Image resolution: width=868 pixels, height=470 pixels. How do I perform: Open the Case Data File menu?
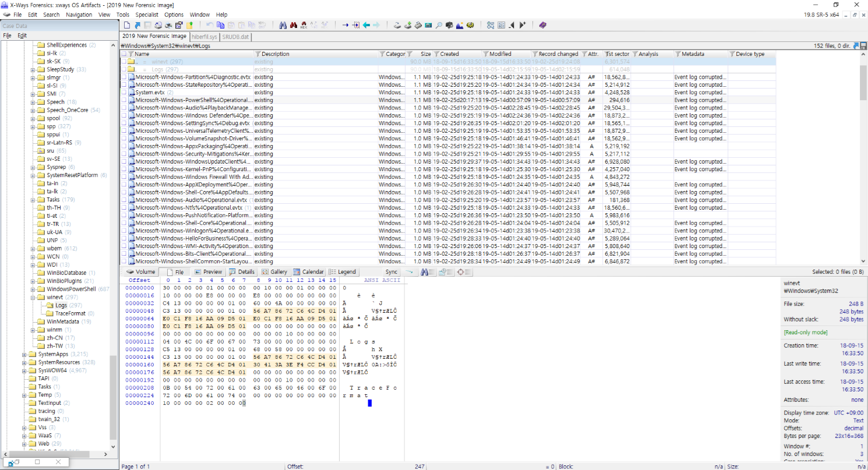pos(7,36)
